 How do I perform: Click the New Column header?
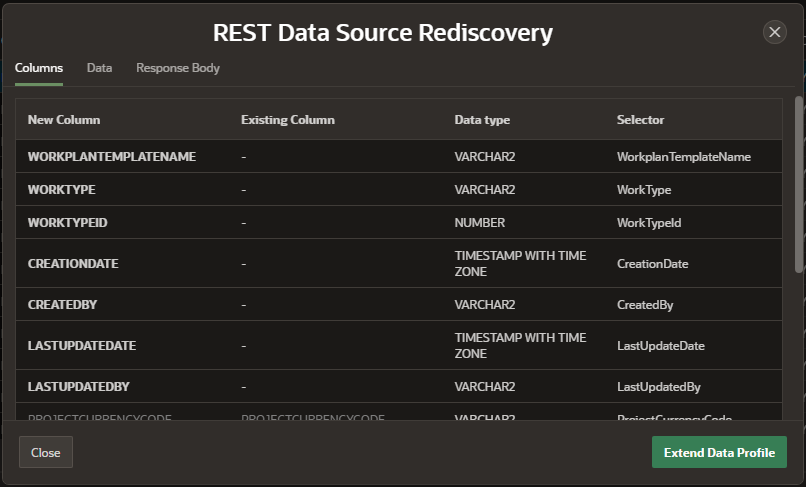64,119
